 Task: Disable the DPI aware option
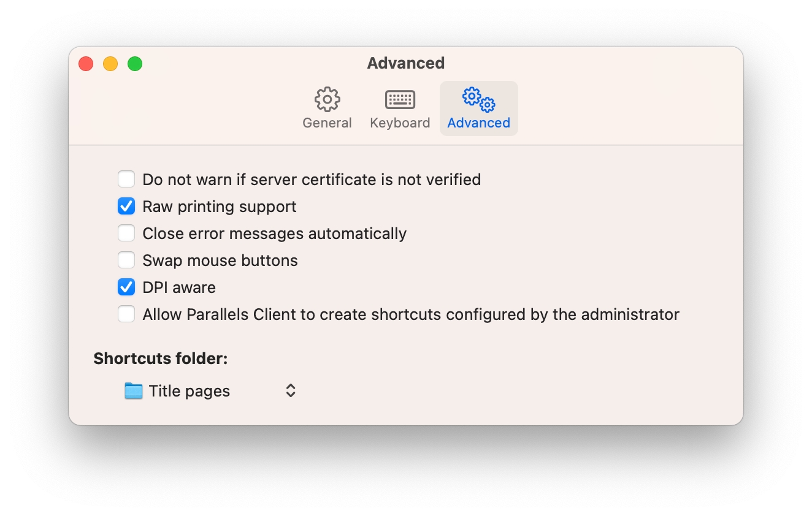pyautogui.click(x=126, y=287)
